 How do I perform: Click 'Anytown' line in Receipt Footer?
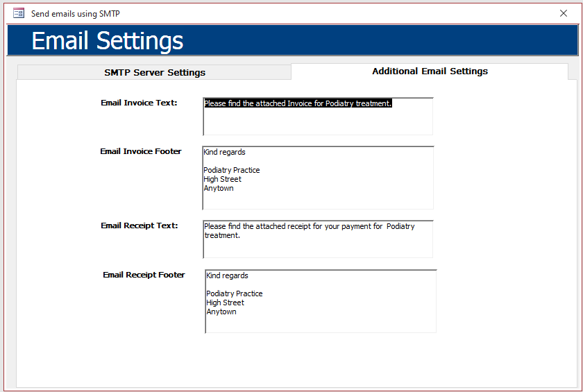221,312
